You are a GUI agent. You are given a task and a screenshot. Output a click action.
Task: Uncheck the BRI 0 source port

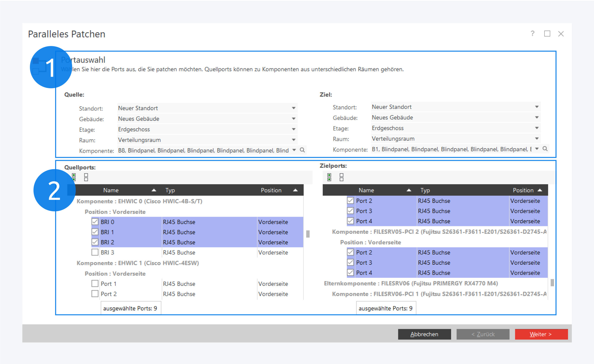[95, 222]
